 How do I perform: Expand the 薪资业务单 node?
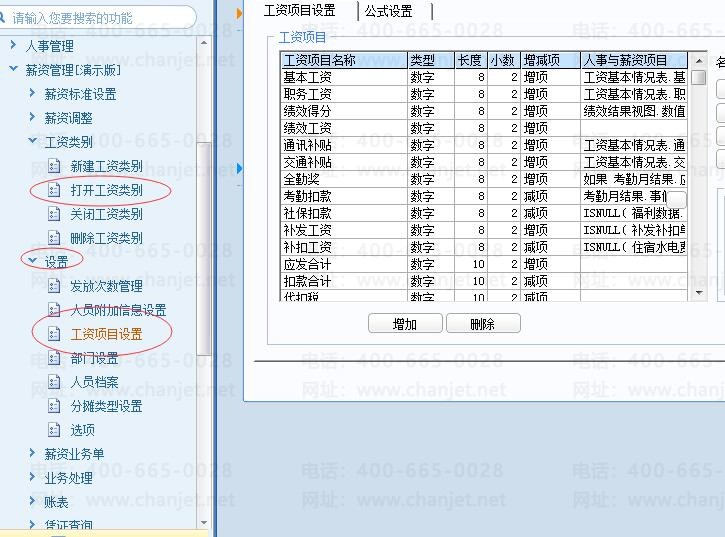click(x=32, y=453)
